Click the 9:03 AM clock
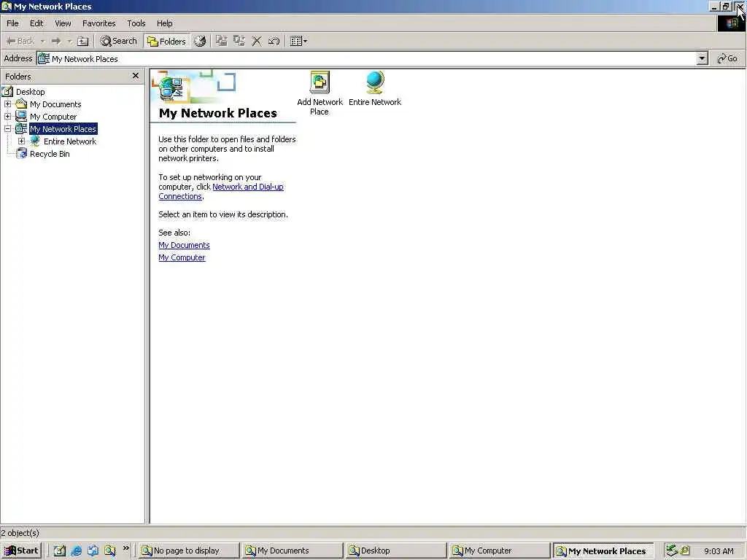The height and width of the screenshot is (560, 747). tap(719, 551)
